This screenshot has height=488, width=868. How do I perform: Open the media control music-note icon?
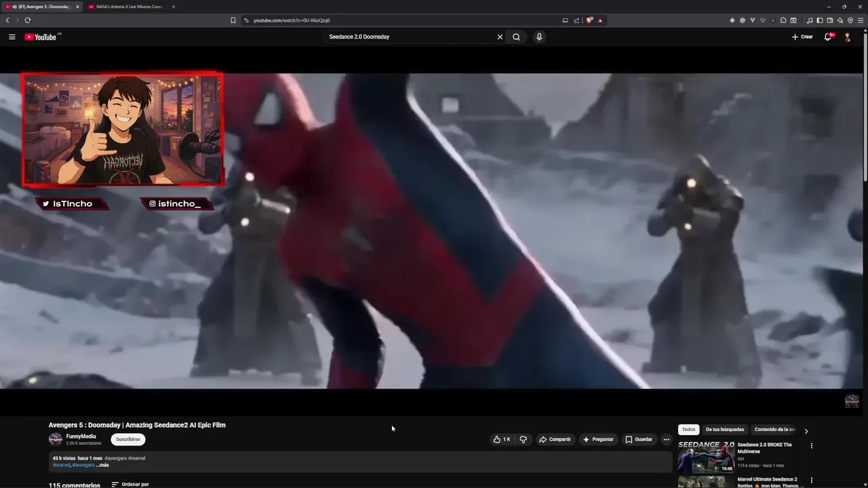click(810, 20)
